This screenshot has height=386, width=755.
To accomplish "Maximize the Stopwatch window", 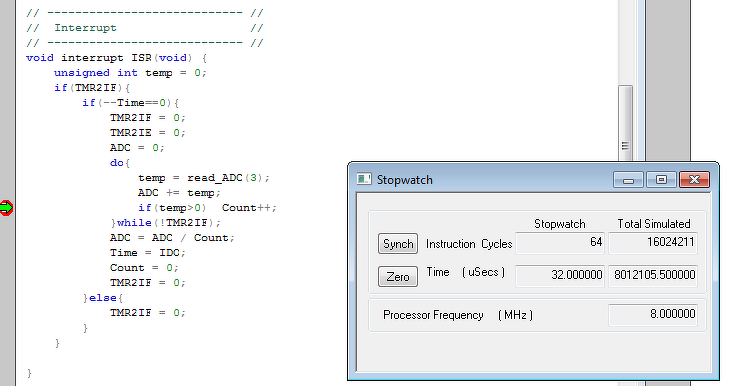I will (x=661, y=180).
